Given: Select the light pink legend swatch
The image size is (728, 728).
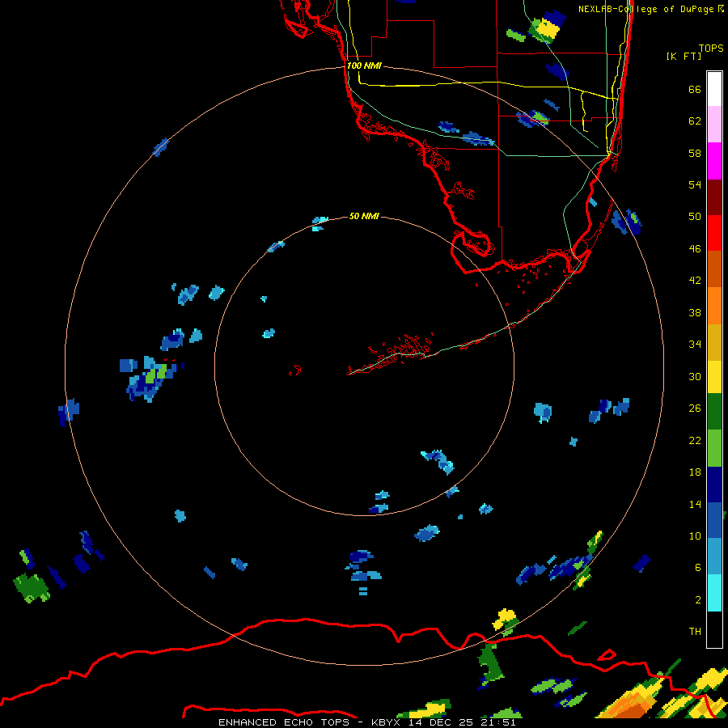Looking at the screenshot, I should pyautogui.click(x=714, y=124).
